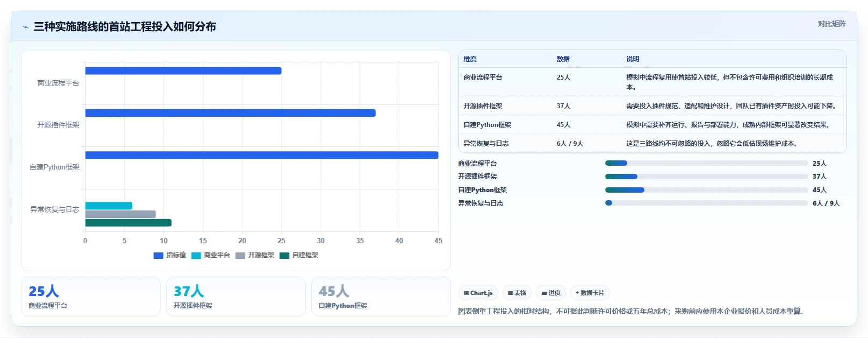
Task: Click the footer note starting 图表侧重工程投入
Action: point(632,311)
